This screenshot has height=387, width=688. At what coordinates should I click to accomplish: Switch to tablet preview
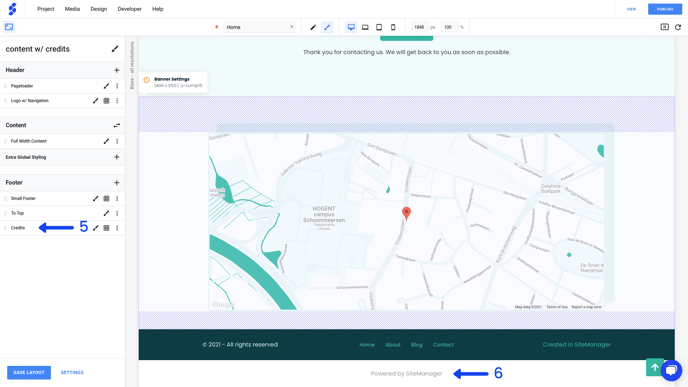point(379,27)
